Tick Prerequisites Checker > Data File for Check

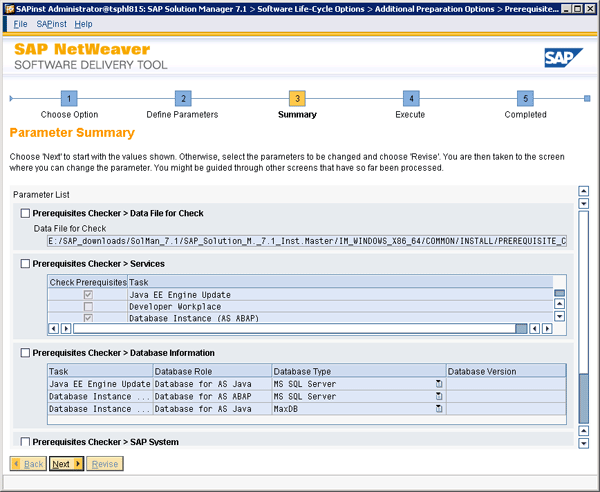tap(26, 213)
